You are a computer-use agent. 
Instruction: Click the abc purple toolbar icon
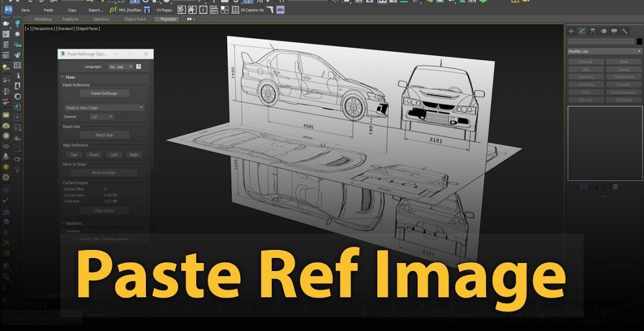coord(280,10)
